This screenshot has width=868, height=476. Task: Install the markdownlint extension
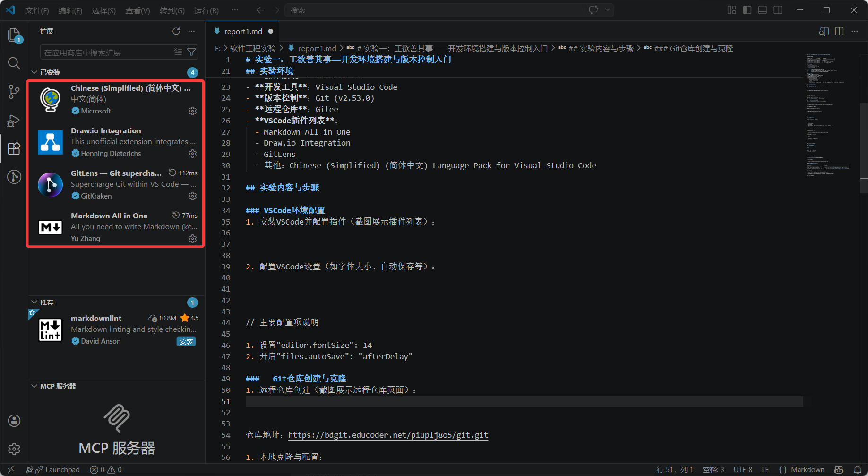pos(186,341)
